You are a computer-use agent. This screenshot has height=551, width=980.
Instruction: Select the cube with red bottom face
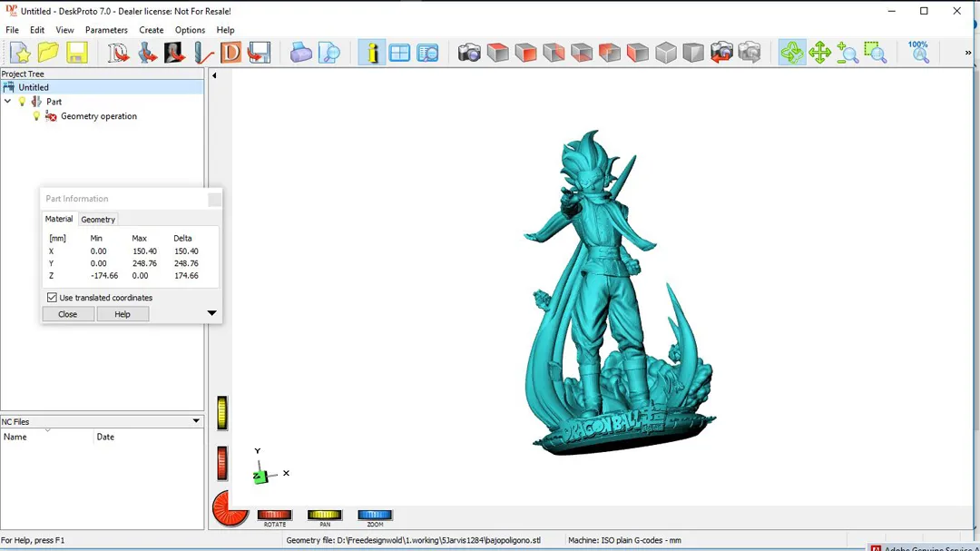(x=582, y=53)
